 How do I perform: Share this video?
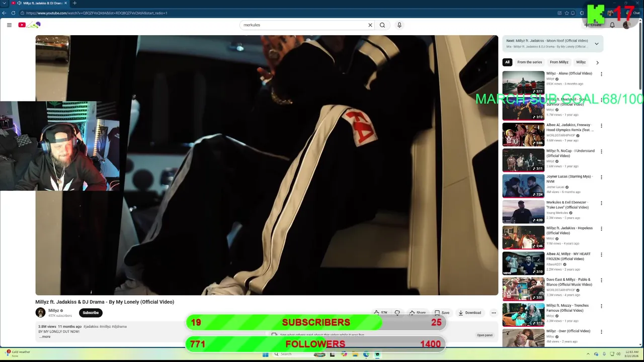(418, 313)
